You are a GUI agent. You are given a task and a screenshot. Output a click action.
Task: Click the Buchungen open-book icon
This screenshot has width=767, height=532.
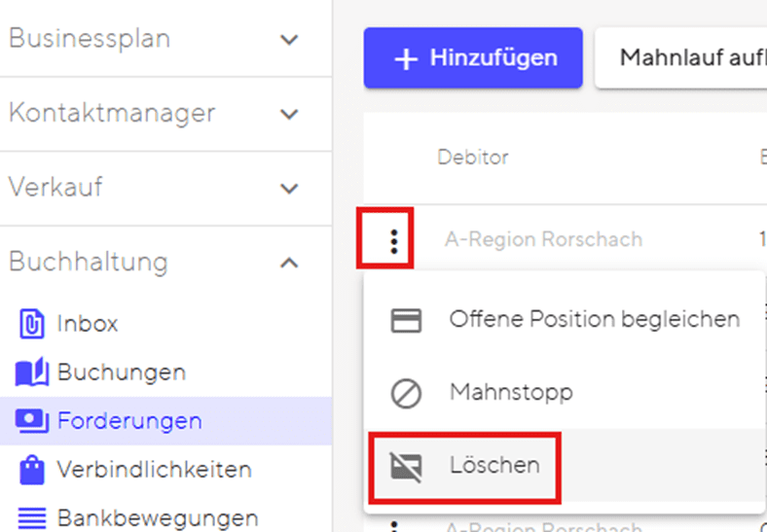(x=31, y=372)
